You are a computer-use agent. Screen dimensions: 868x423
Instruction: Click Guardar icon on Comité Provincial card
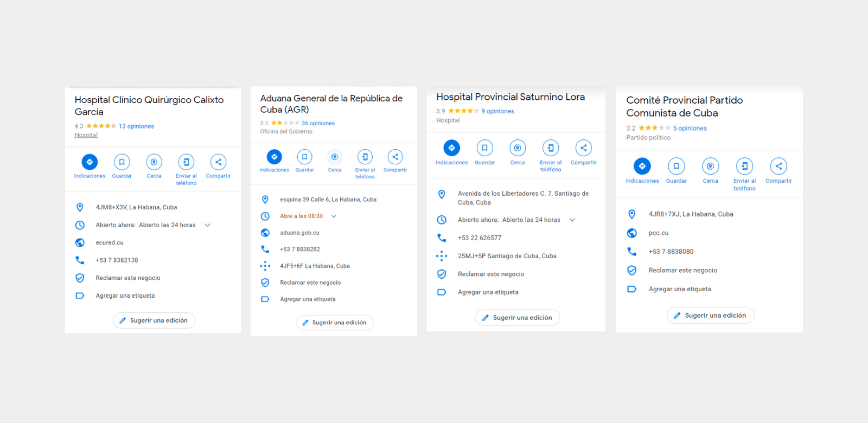pyautogui.click(x=676, y=166)
